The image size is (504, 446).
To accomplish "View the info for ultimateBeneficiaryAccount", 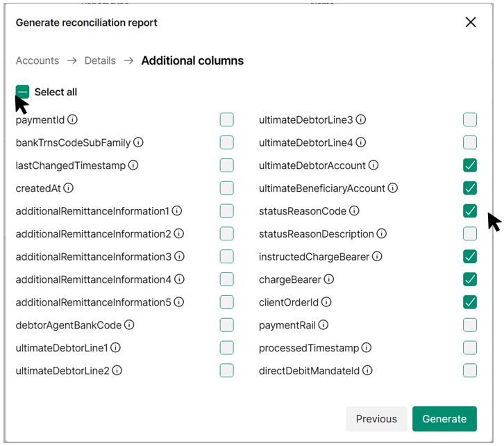I will pos(392,188).
